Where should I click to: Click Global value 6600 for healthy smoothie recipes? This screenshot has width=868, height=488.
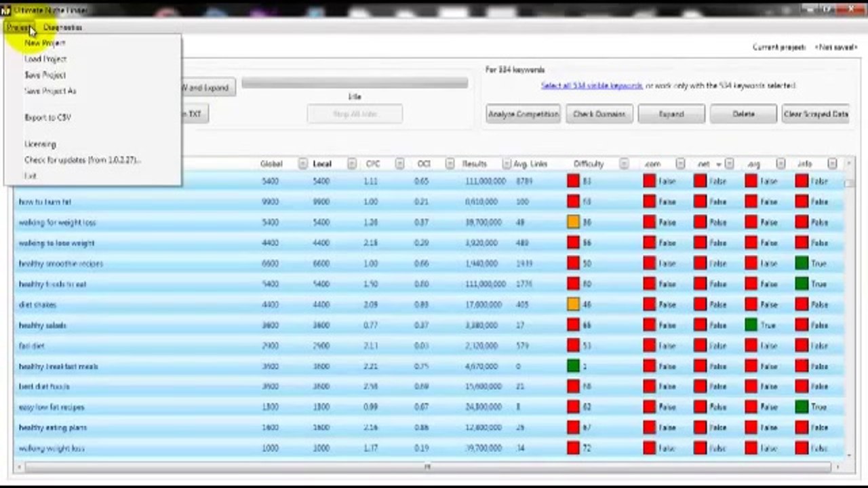[x=270, y=264]
